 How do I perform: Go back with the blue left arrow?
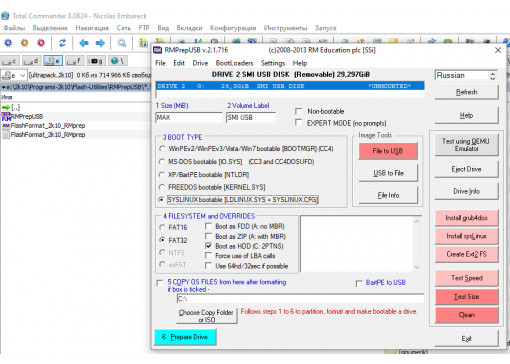pyautogui.click(x=84, y=43)
